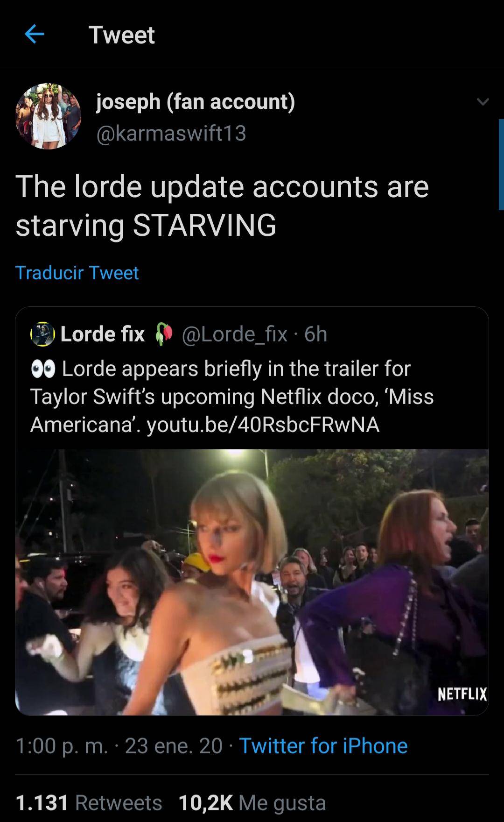Screen dimensions: 504x822
Task: Tap the @karmaswift13 handle
Action: (171, 133)
